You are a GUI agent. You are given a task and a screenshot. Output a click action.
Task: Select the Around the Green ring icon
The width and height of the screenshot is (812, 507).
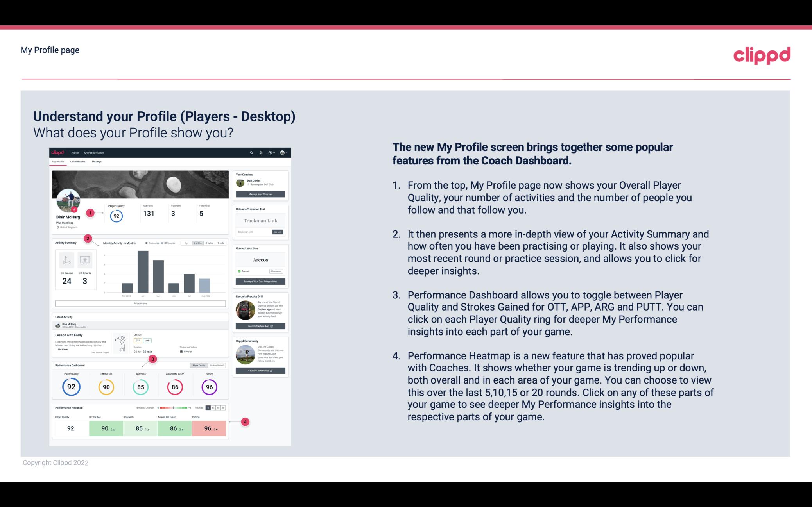tap(174, 387)
